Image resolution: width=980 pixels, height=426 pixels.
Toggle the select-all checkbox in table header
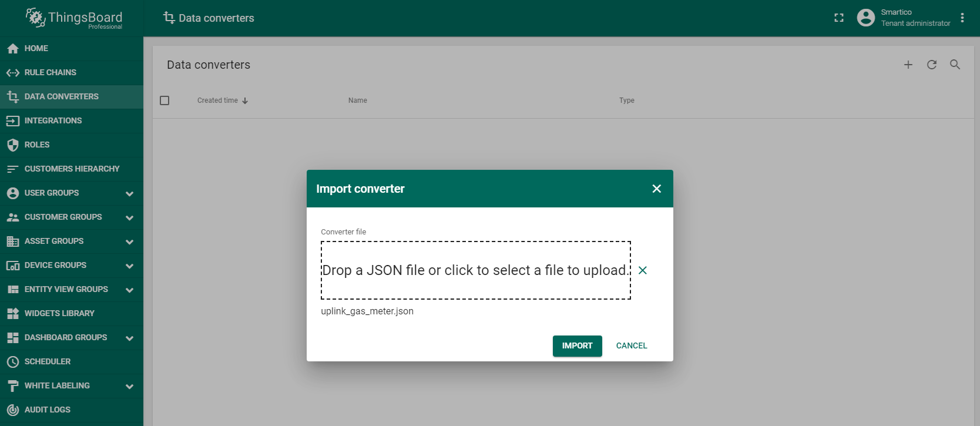[x=165, y=100]
